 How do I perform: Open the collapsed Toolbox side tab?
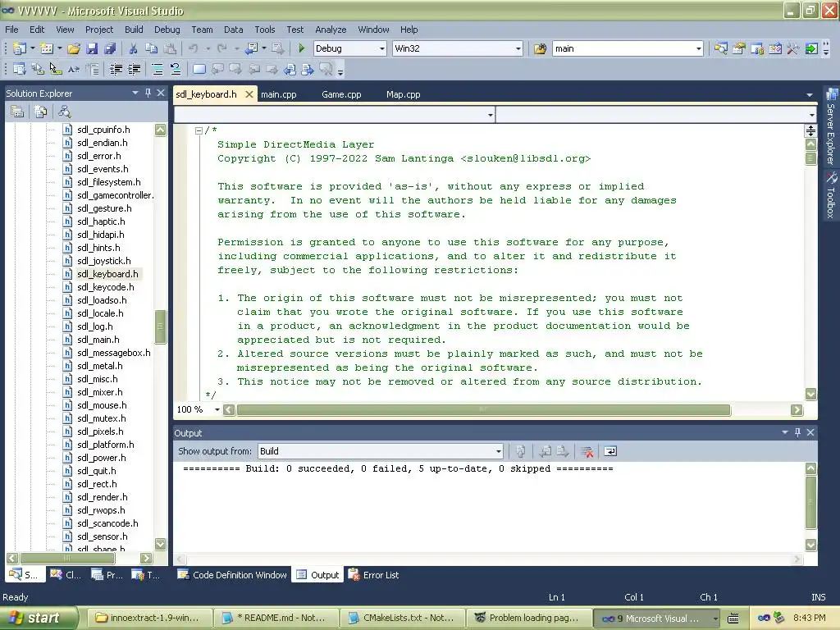coord(831,195)
